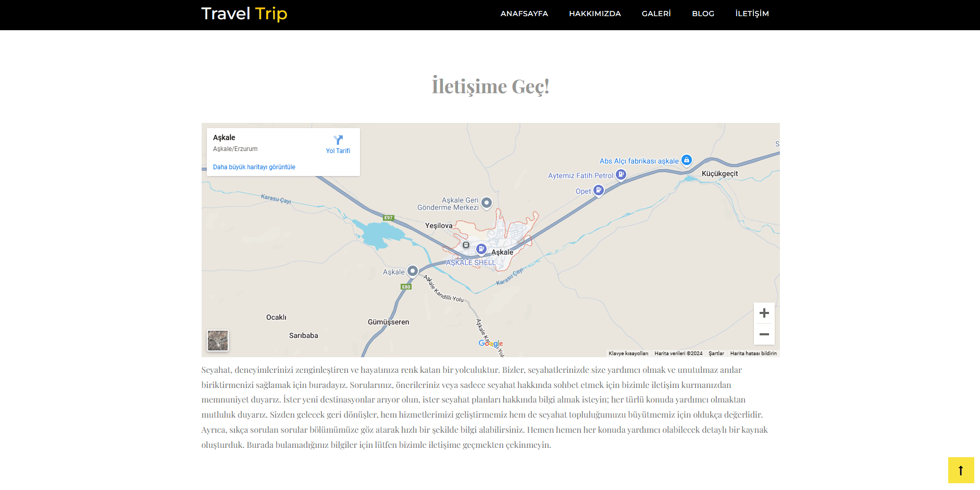This screenshot has height=490, width=980.
Task: Open 'Klavye kısayolları' keyboard shortcuts
Action: coord(628,353)
